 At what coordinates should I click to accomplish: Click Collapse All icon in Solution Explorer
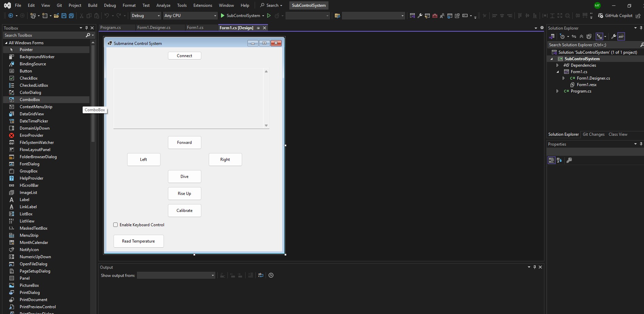click(x=581, y=36)
